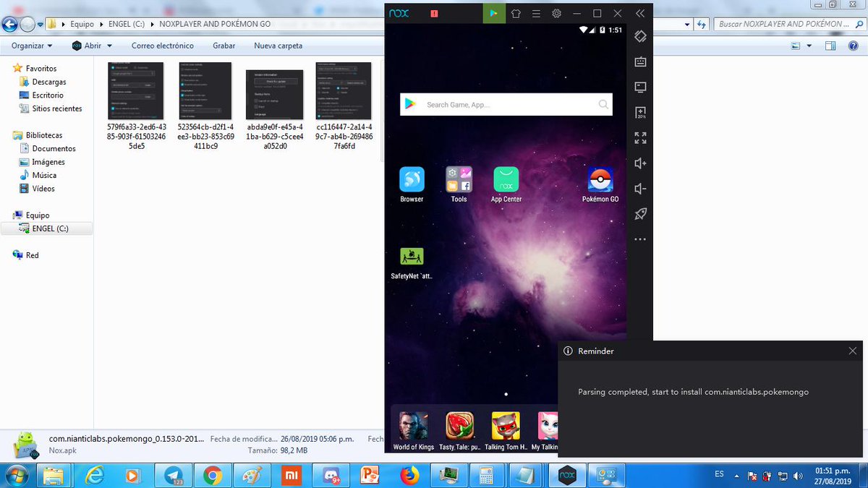
Task: Toggle Nox fullscreen mode
Action: pos(640,137)
